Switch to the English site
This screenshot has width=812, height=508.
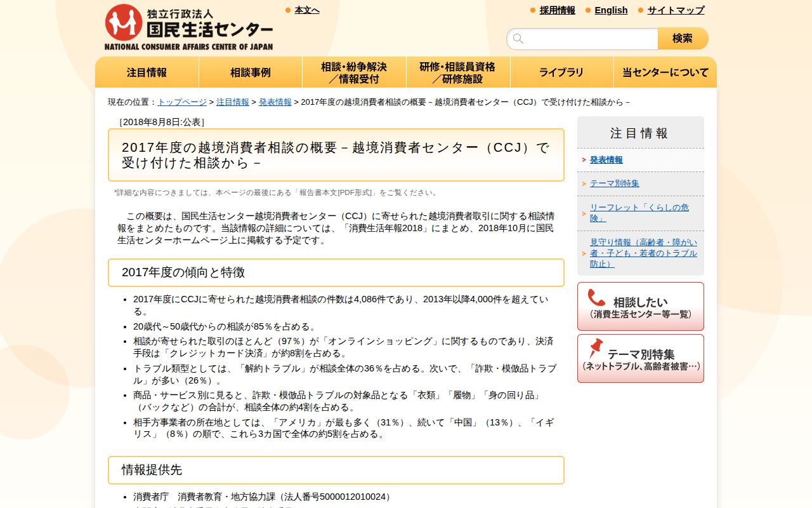pyautogui.click(x=611, y=10)
